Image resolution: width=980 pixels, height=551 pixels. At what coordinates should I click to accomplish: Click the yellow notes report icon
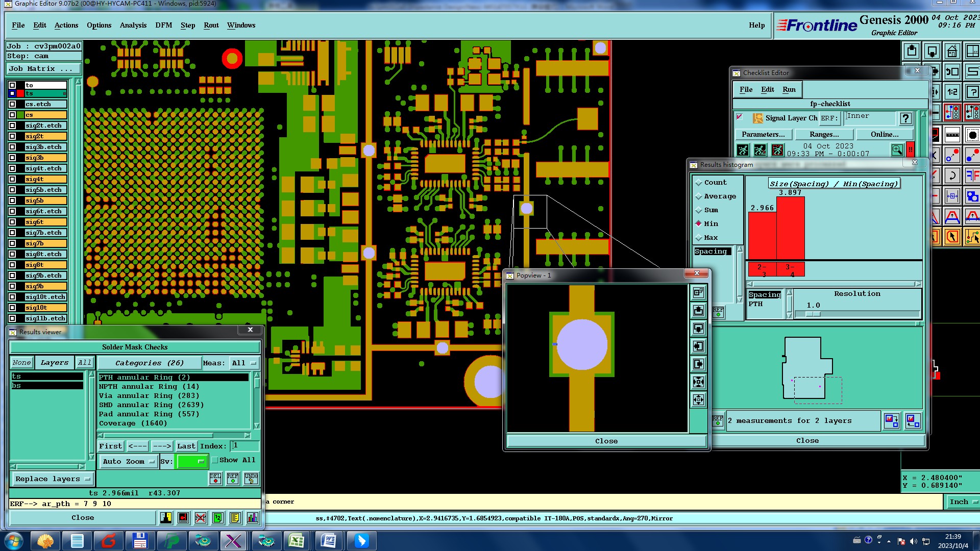click(235, 518)
